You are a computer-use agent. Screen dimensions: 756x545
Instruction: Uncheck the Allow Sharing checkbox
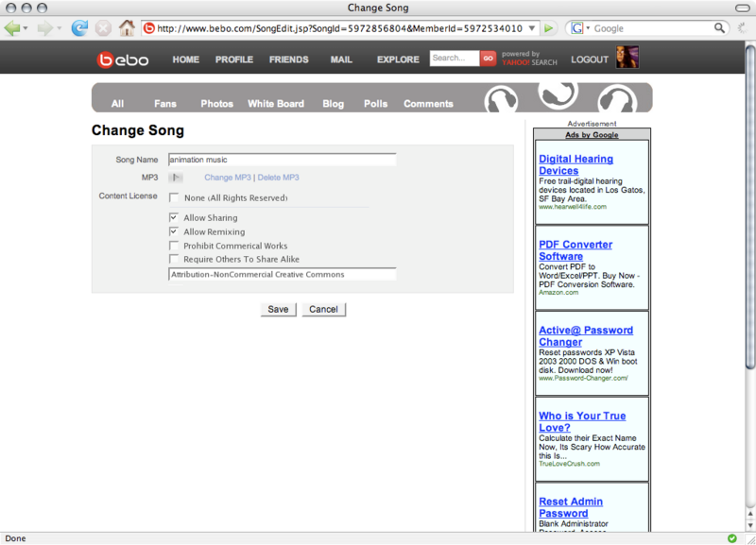point(174,217)
